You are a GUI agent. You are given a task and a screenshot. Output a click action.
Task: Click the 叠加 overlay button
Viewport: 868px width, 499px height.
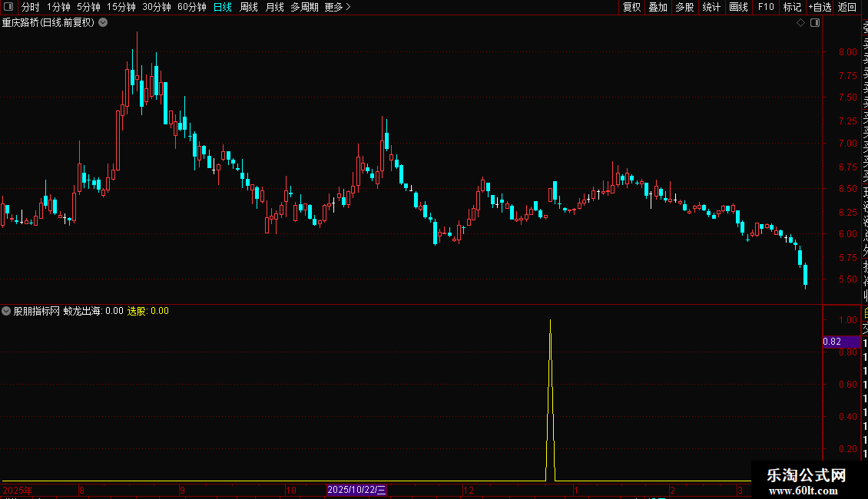(x=658, y=7)
